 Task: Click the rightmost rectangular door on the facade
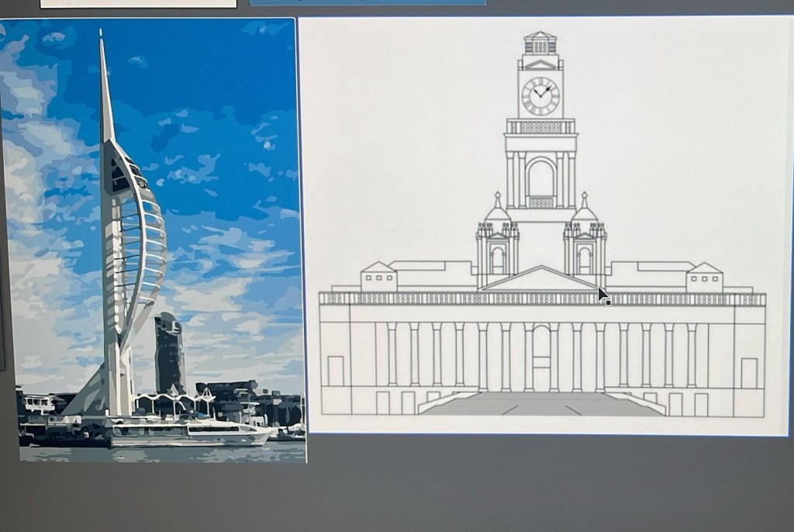pyautogui.click(x=748, y=372)
